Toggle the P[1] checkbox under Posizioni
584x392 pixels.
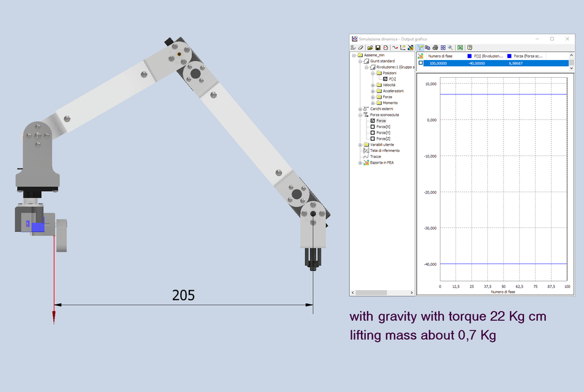385,78
